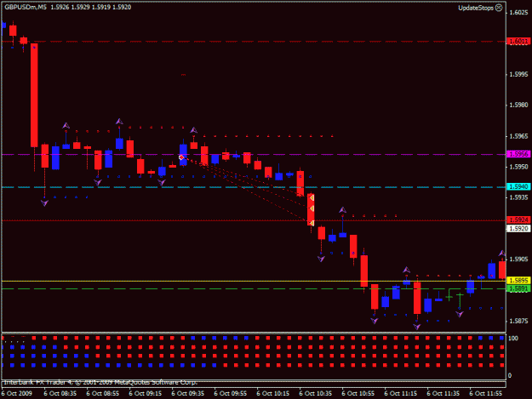
Task: Click the UpdateStops label text
Action: [476, 8]
